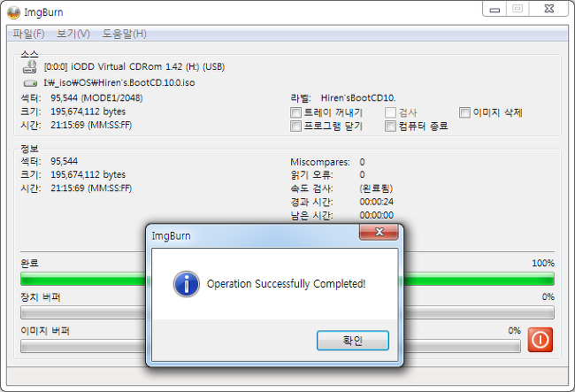Viewport: 575px width, 392px height.
Task: Click the 이미지 버퍼 progress bar
Action: point(271,346)
